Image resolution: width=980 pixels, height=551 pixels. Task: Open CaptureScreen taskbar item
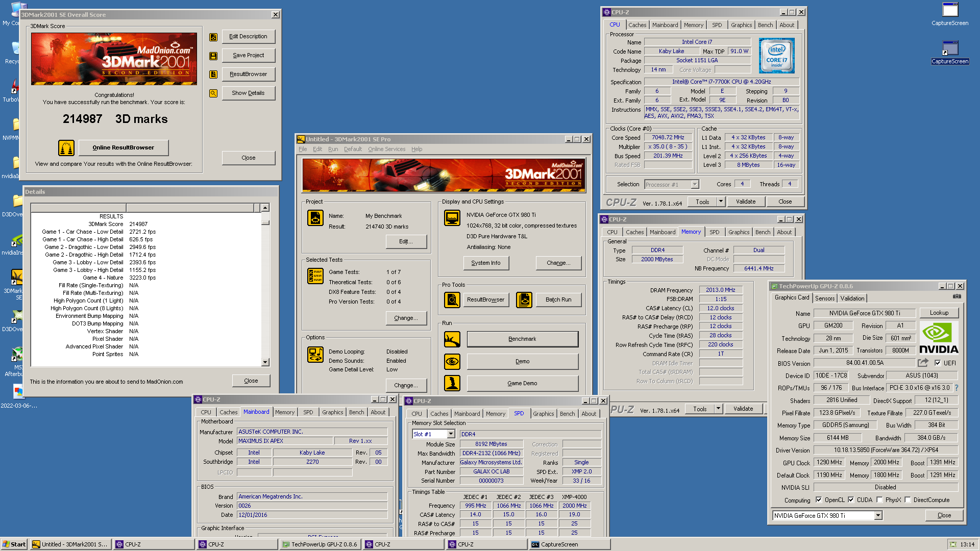[x=570, y=544]
